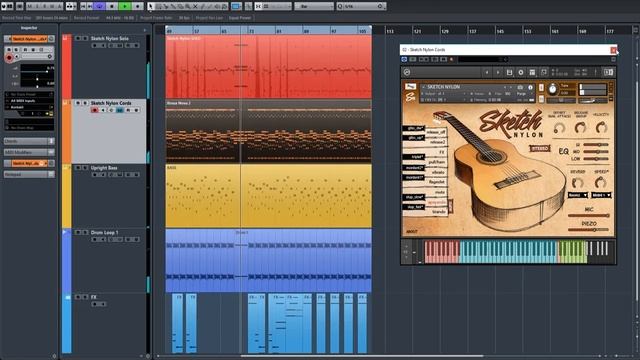The width and height of the screenshot is (640, 360).
Task: Toggle the purple Cycle loop button
Action: click(99, 6)
